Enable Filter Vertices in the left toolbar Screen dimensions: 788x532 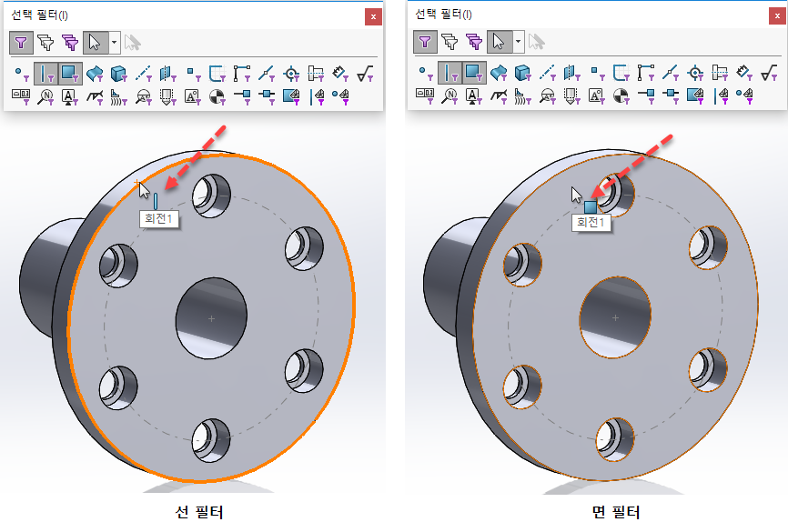(x=21, y=74)
